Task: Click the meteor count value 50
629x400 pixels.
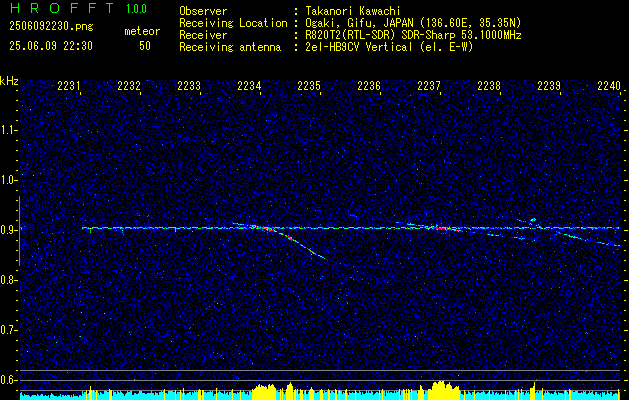Action: pyautogui.click(x=145, y=46)
